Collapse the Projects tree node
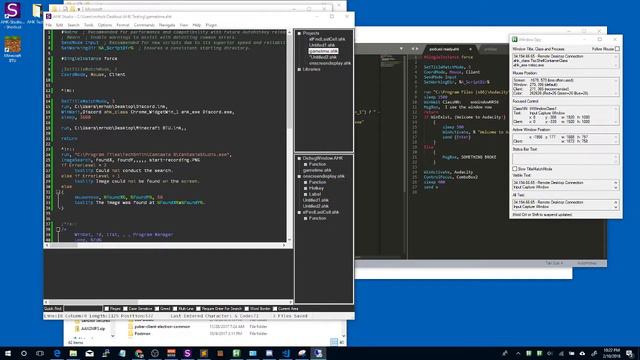This screenshot has width=640, height=360. pyautogui.click(x=299, y=33)
